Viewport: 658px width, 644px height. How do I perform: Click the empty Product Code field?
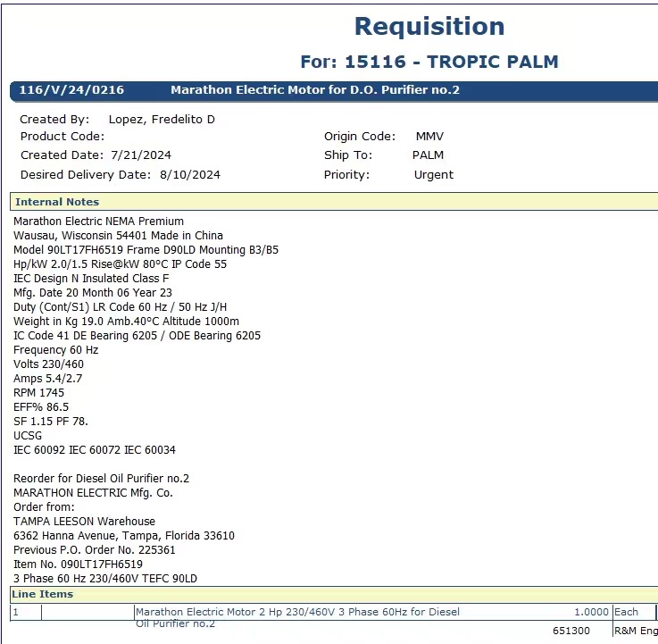tap(179, 137)
